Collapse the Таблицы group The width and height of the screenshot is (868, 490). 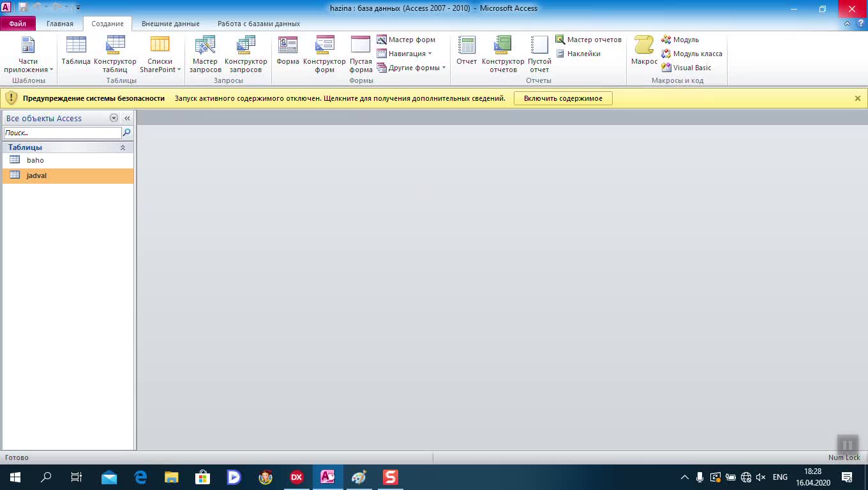point(123,147)
